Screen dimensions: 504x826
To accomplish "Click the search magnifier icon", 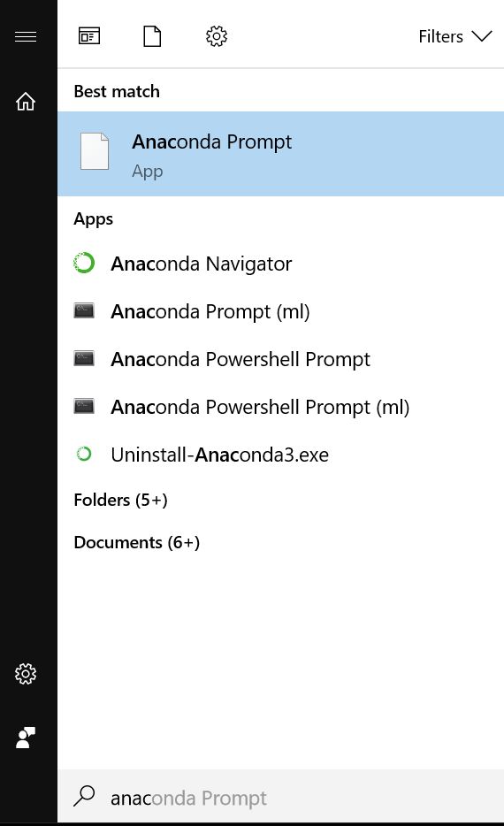I will (x=84, y=796).
